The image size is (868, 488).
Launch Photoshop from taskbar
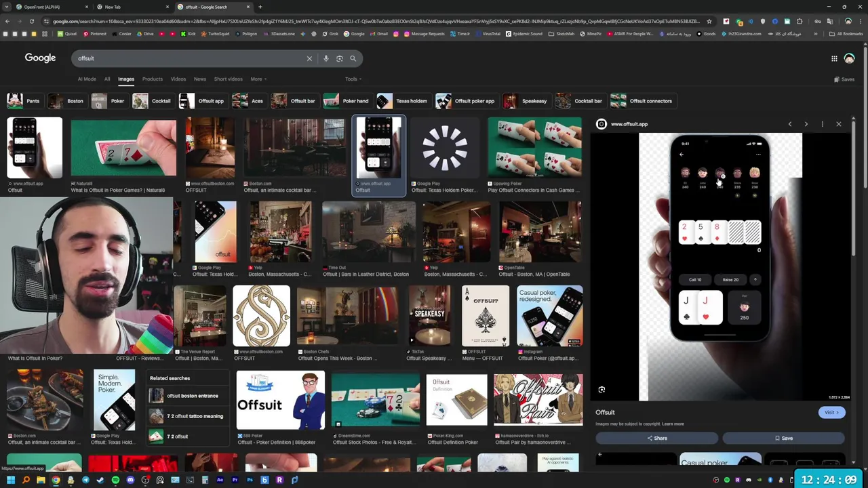[250, 480]
